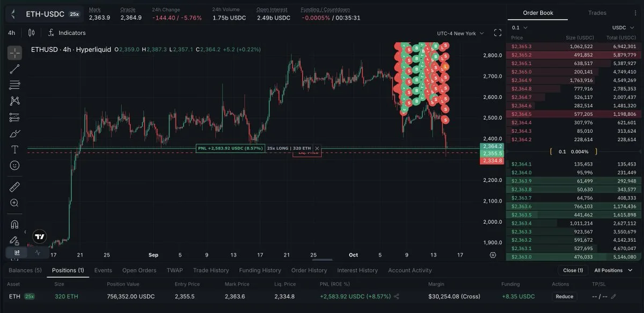Edit TP/SL for the ETH position

(x=613, y=296)
